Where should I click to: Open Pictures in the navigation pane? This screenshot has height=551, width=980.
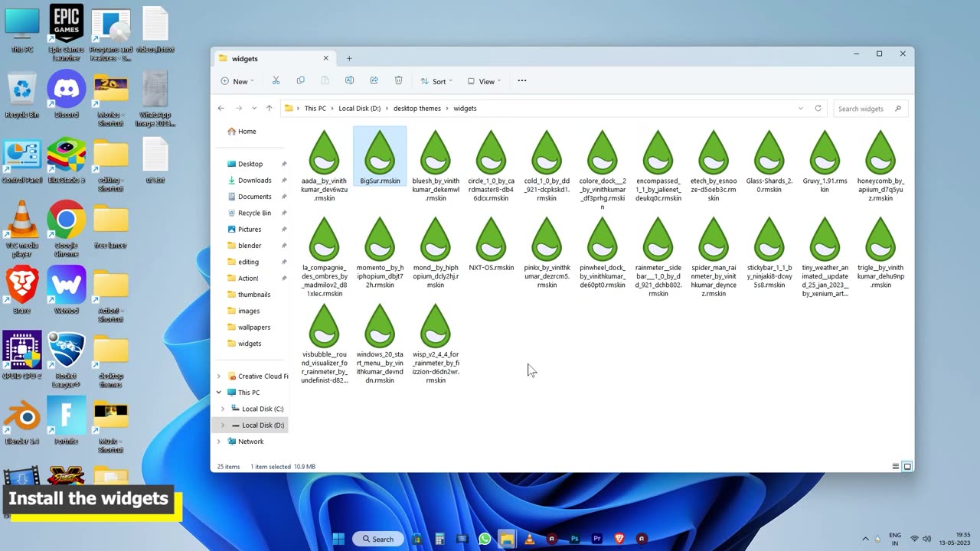[250, 229]
